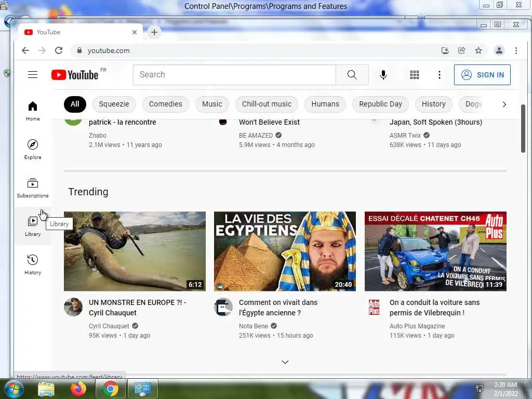
Task: Open the Chrome three-dot menu
Action: (516, 50)
